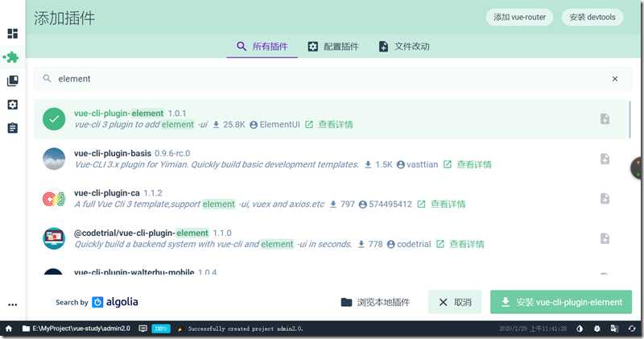Switch to the 配置插件 tab
This screenshot has height=339, width=644.
(x=333, y=47)
